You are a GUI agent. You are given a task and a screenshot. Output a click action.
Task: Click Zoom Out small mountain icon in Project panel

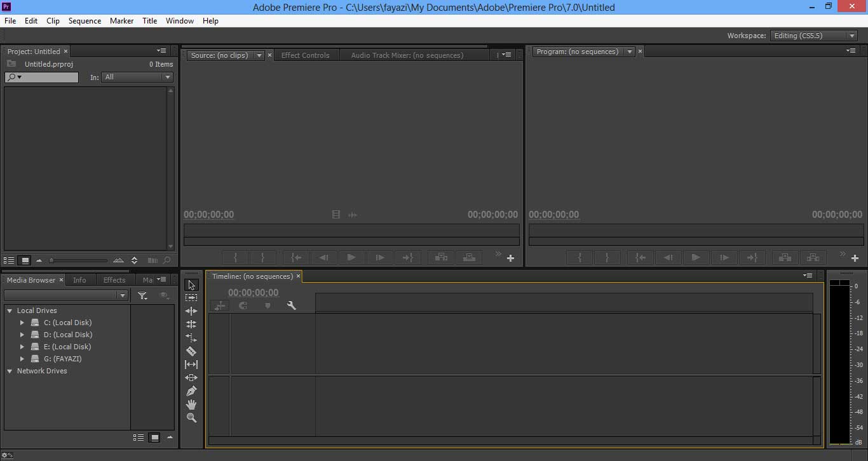coord(39,260)
